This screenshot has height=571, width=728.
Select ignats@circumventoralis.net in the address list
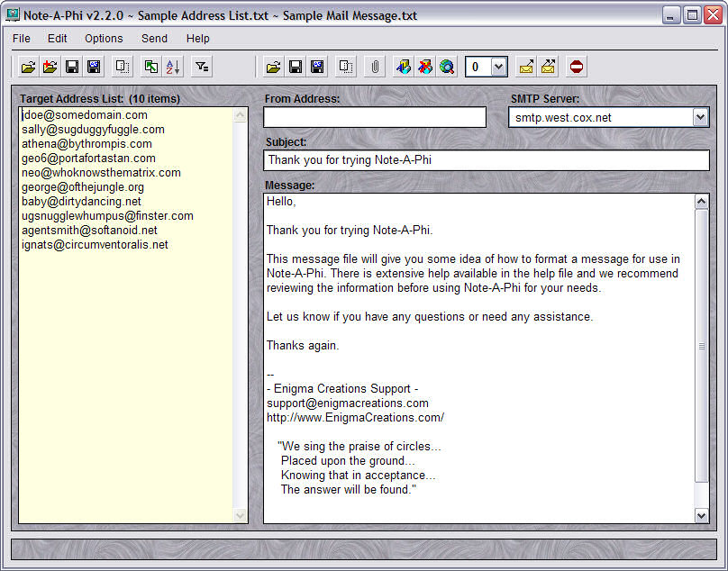(95, 245)
